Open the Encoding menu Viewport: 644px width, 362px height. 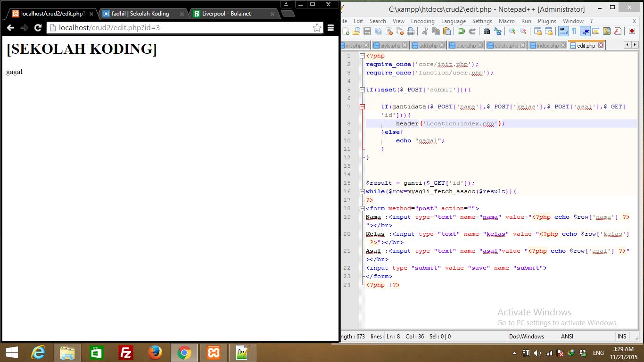422,21
